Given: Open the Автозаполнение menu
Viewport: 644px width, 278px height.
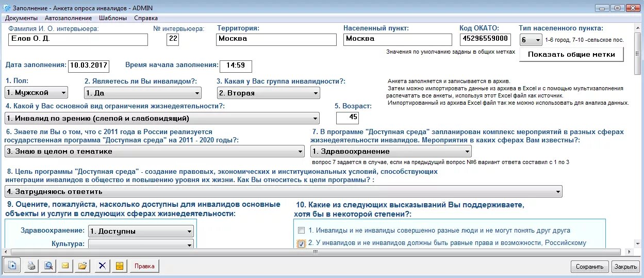Looking at the screenshot, I should (x=69, y=18).
